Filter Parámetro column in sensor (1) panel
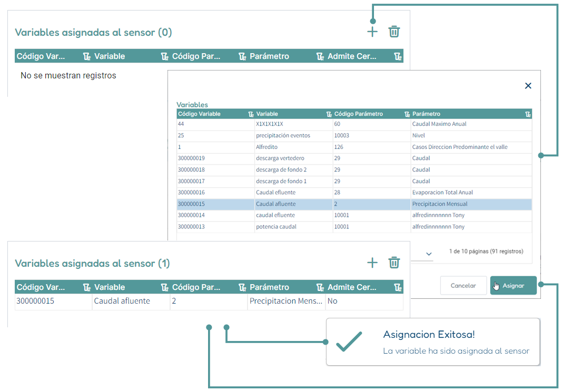This screenshot has height=392, width=562. [320, 287]
